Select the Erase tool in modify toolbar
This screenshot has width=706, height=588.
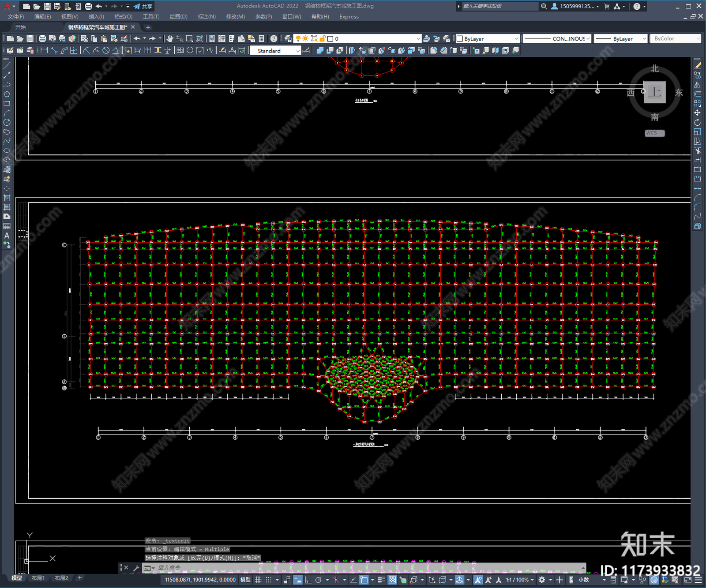click(697, 65)
